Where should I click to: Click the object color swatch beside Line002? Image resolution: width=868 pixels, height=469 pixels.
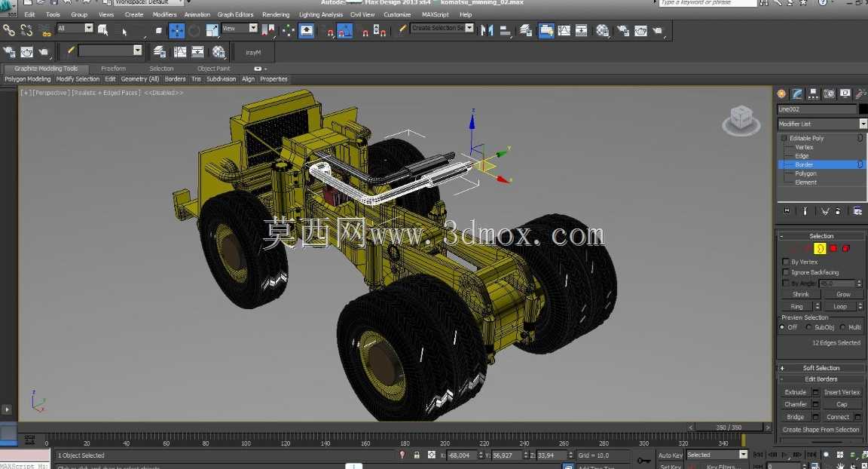point(863,109)
